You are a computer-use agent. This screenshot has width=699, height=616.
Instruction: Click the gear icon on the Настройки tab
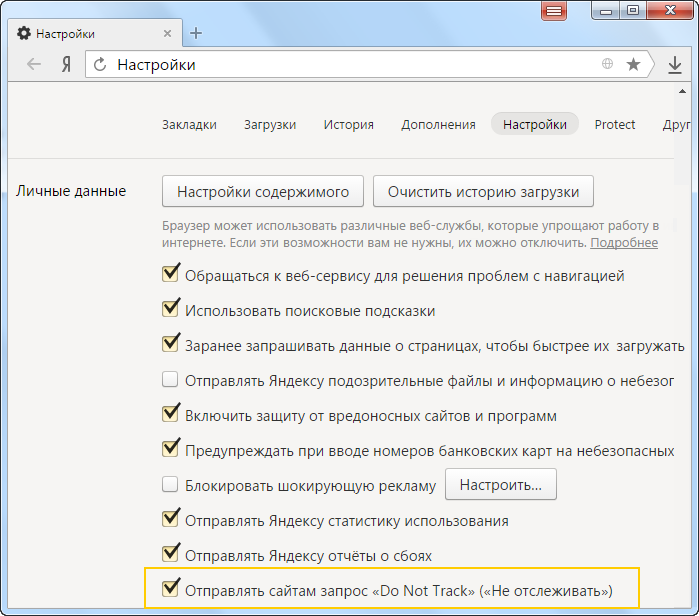coord(24,33)
